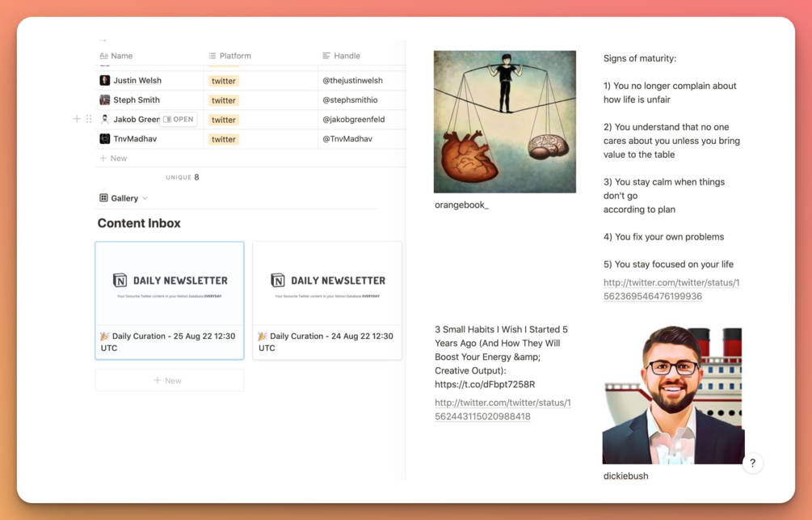Click the heart and brain scales image

pos(505,122)
